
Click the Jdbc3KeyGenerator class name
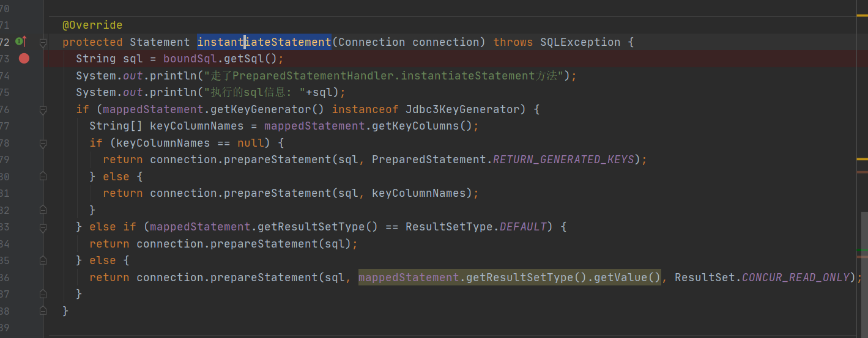tap(462, 109)
